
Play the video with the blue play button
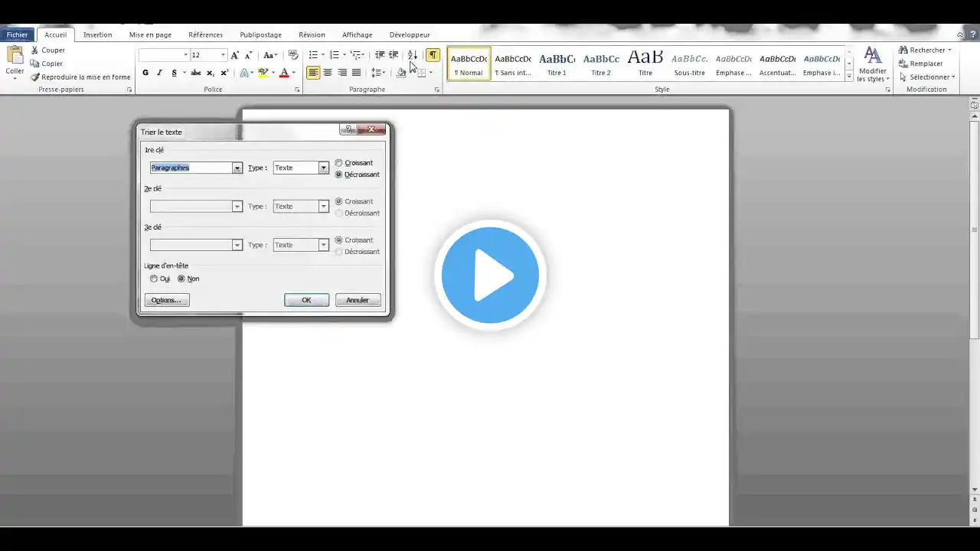[x=490, y=275]
